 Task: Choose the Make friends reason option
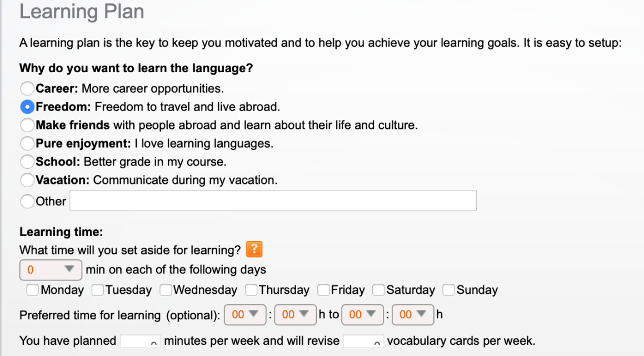27,125
